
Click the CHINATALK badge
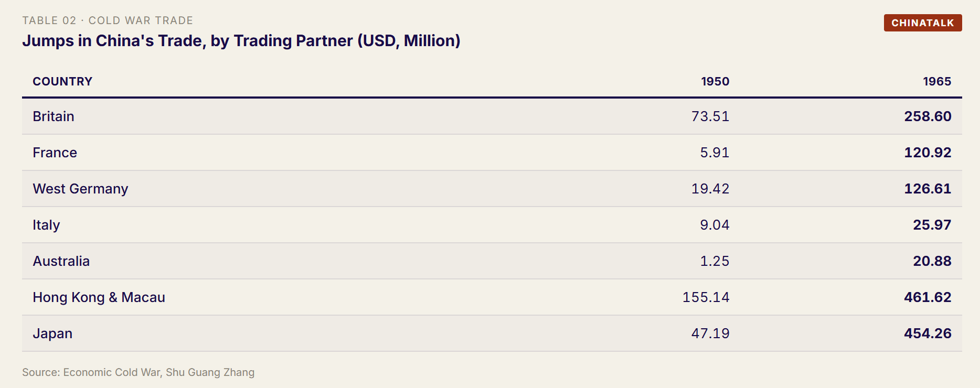tap(923, 23)
